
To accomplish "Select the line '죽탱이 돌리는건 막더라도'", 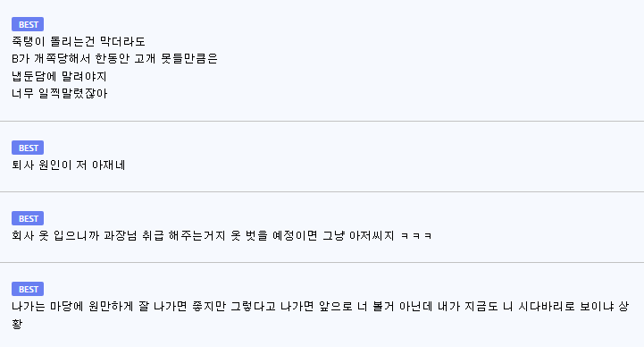I will click(x=79, y=41).
